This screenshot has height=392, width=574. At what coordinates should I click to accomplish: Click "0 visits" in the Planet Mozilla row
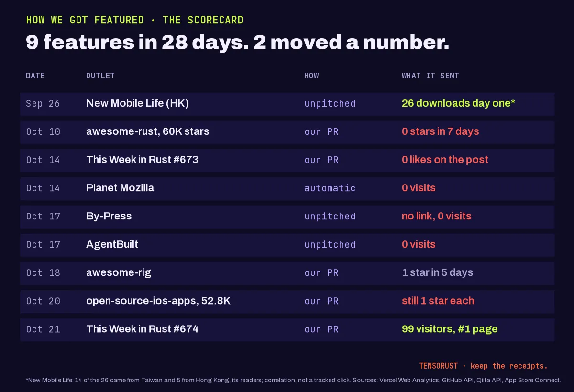(x=419, y=188)
